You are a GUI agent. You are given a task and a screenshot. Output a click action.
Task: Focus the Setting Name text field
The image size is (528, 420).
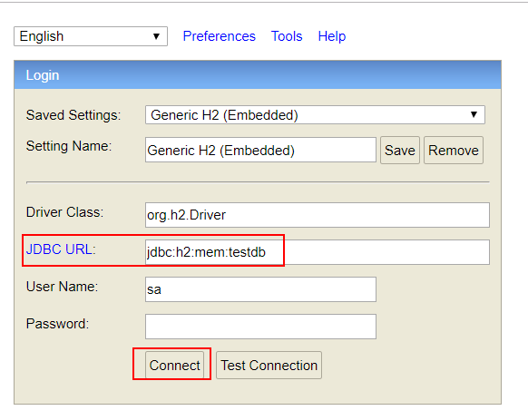(260, 150)
